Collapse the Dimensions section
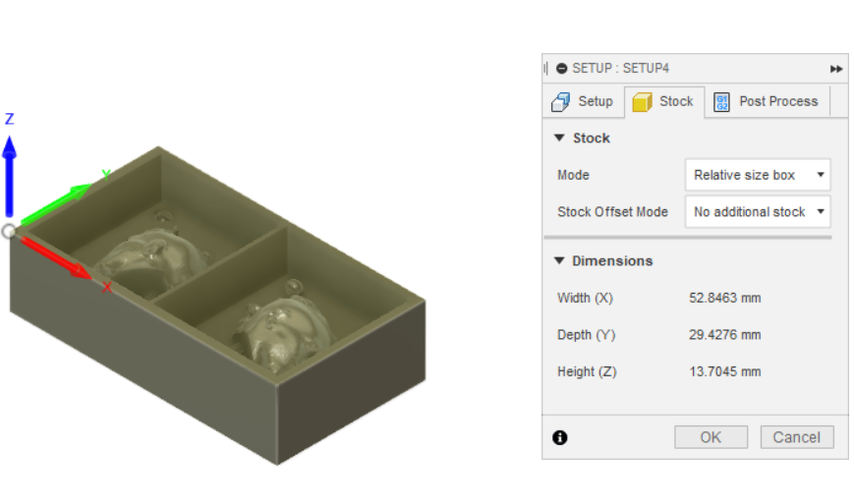Image resolution: width=854 pixels, height=504 pixels. click(559, 261)
